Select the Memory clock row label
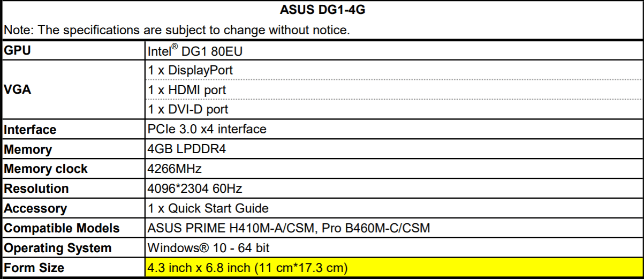 (46, 169)
